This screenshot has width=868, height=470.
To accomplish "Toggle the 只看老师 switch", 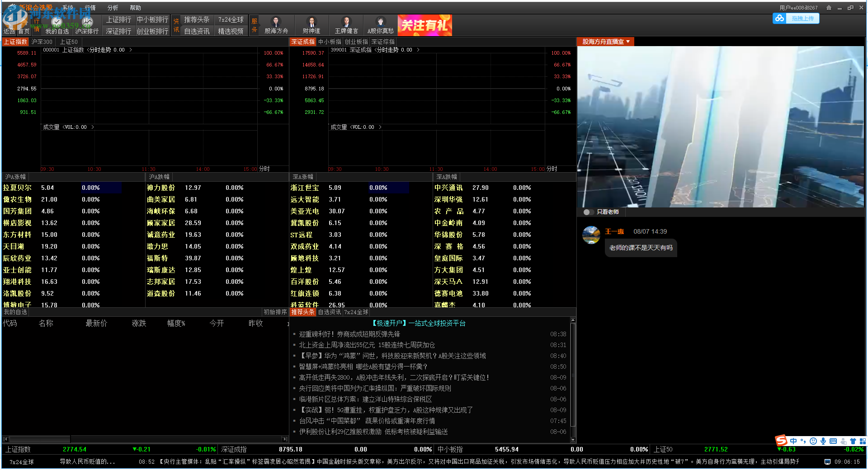I will coord(588,212).
